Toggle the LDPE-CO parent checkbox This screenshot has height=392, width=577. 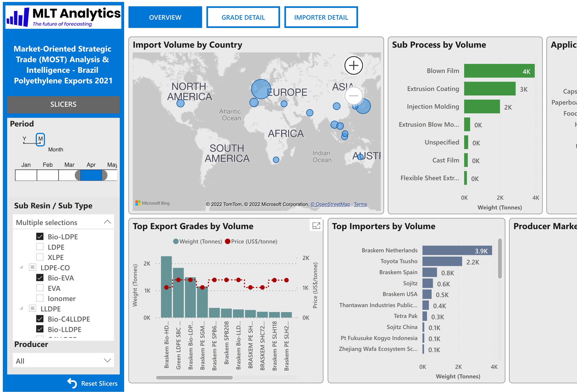32,267
